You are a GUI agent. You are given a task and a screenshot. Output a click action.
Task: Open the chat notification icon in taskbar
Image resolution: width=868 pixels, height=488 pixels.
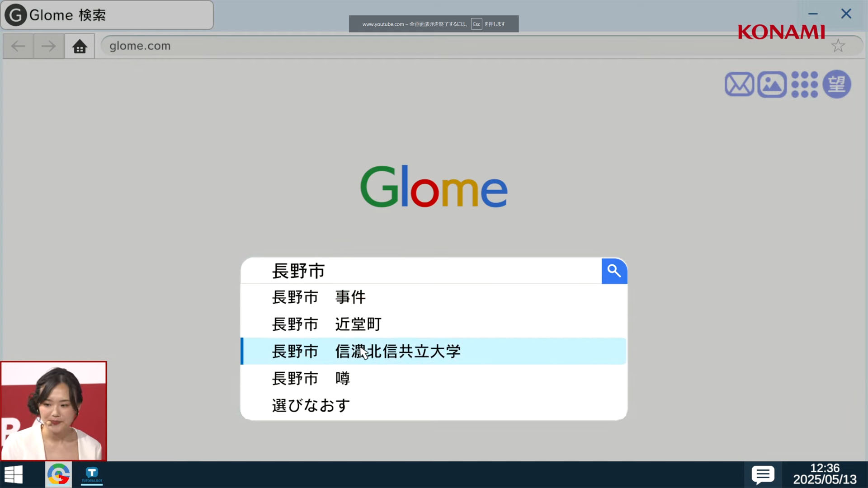point(763,475)
